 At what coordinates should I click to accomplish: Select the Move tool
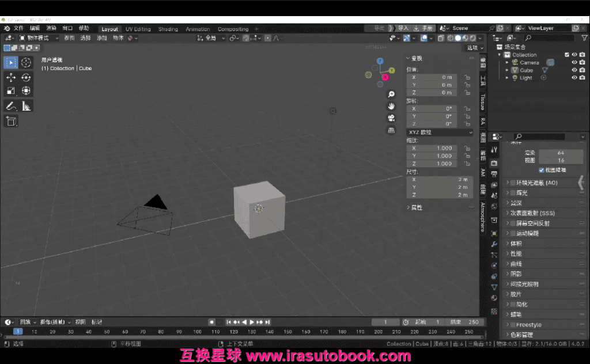coord(11,77)
